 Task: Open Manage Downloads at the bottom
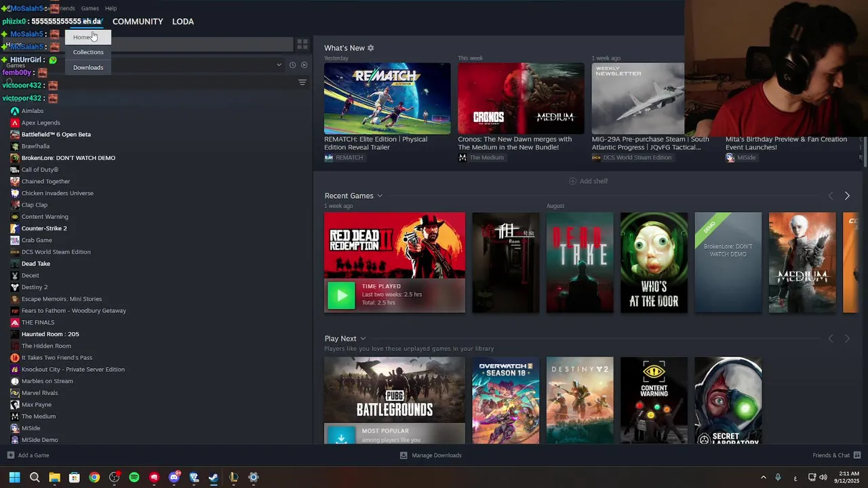pos(431,455)
